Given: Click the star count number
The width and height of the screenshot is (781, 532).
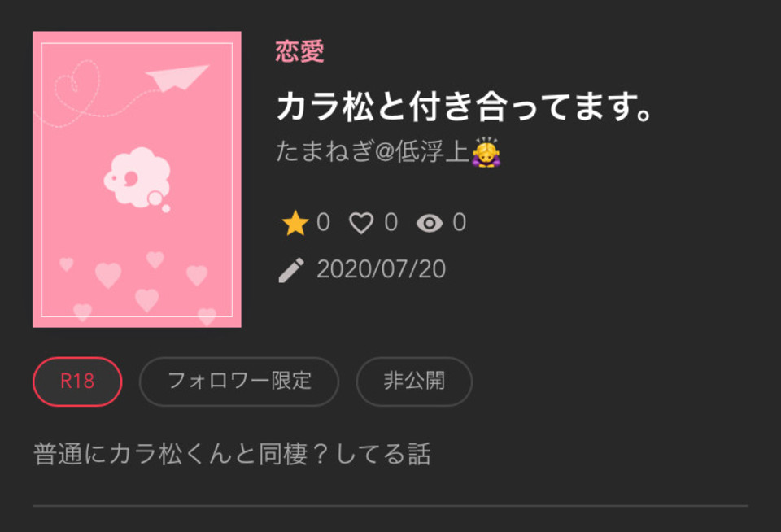Looking at the screenshot, I should [323, 222].
